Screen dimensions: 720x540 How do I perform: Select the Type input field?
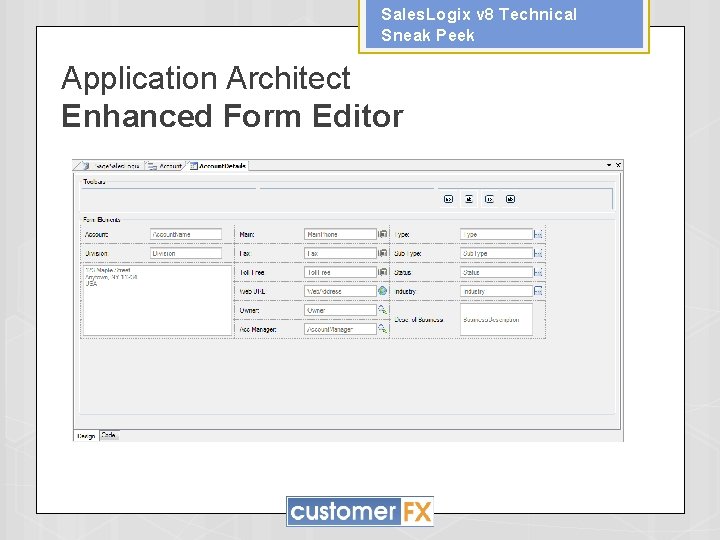click(x=496, y=234)
